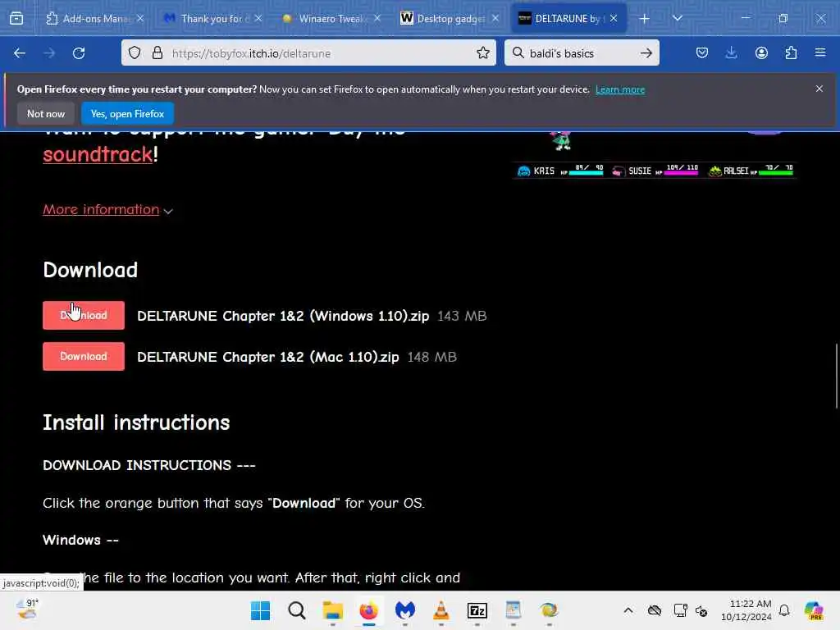
Task: Open Windows Start menu
Action: click(x=260, y=610)
